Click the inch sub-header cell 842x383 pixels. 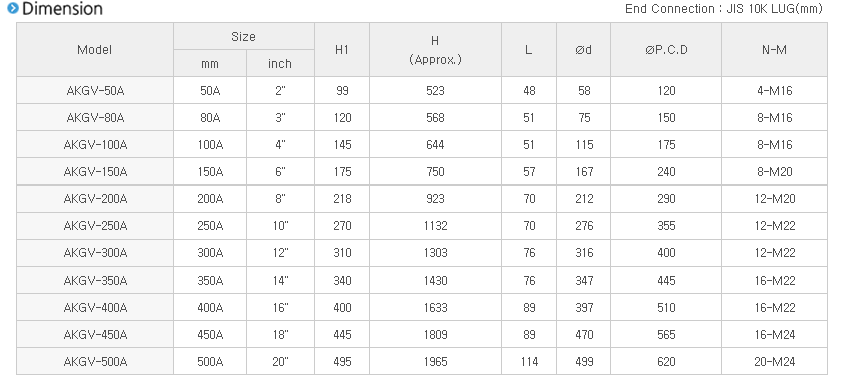[280, 63]
